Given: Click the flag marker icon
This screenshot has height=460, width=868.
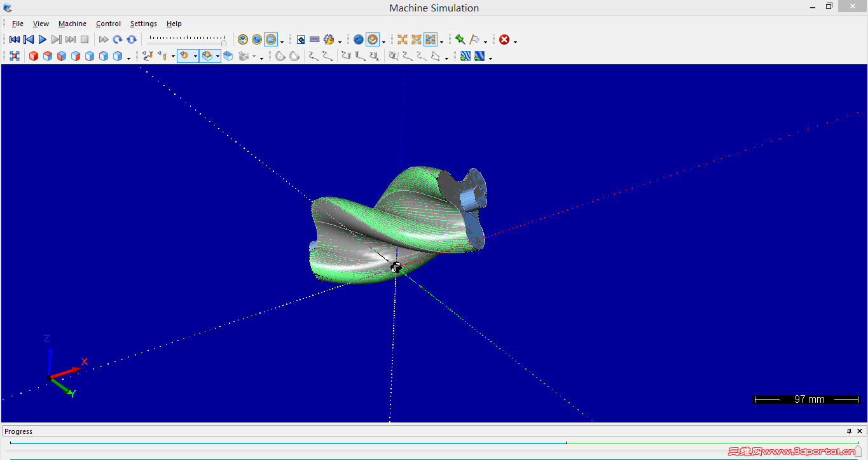Looking at the screenshot, I should click(474, 39).
